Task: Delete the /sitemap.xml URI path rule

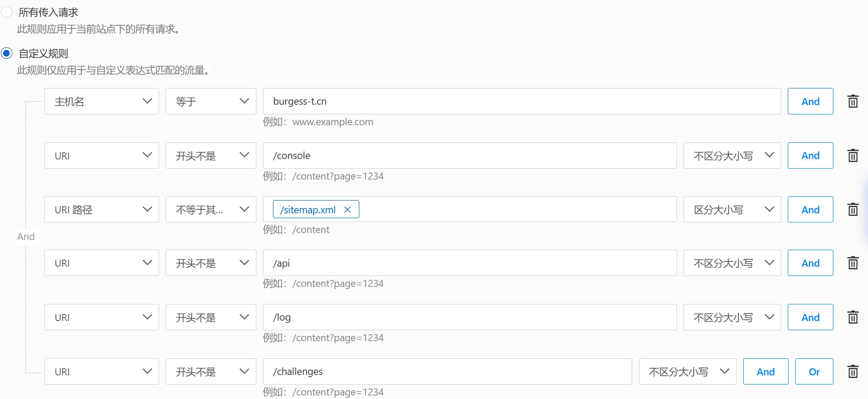Action: pos(853,209)
